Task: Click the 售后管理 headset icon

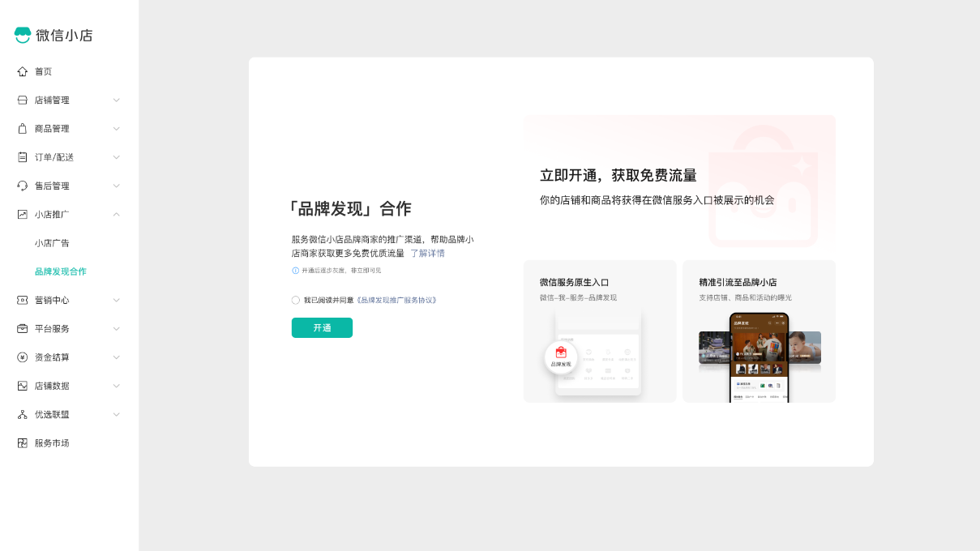Action: [x=23, y=186]
